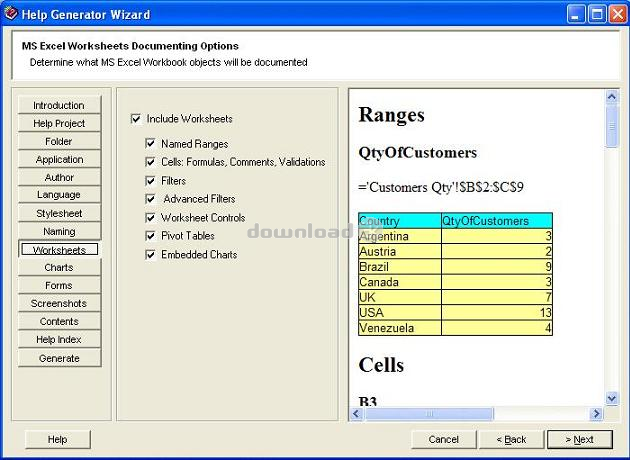Image resolution: width=630 pixels, height=460 pixels.
Task: Click the preview scroll down arrow
Action: (612, 398)
